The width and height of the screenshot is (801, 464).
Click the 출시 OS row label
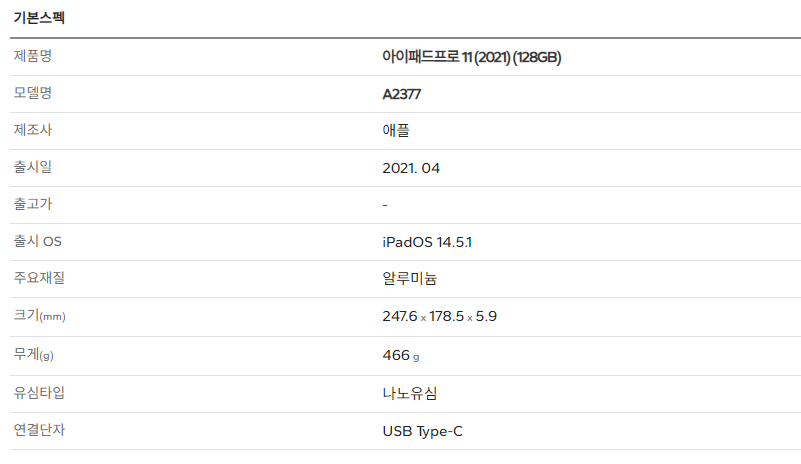click(38, 241)
